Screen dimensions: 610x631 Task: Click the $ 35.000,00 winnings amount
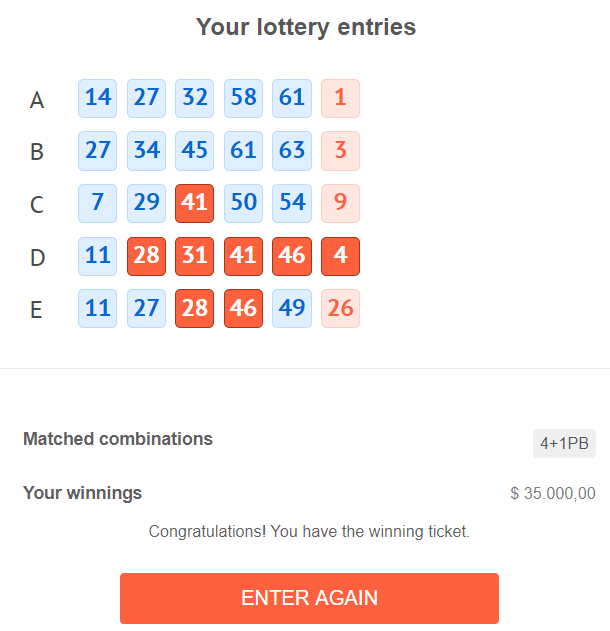pyautogui.click(x=552, y=493)
